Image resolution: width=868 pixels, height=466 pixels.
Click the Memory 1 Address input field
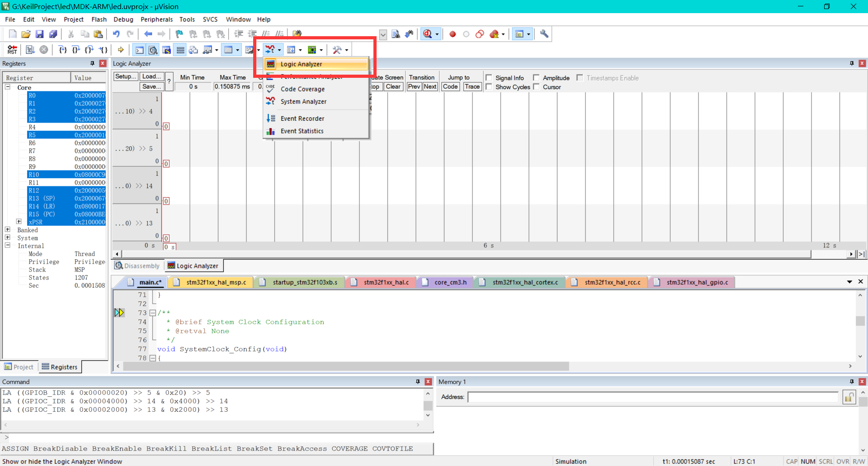click(653, 397)
